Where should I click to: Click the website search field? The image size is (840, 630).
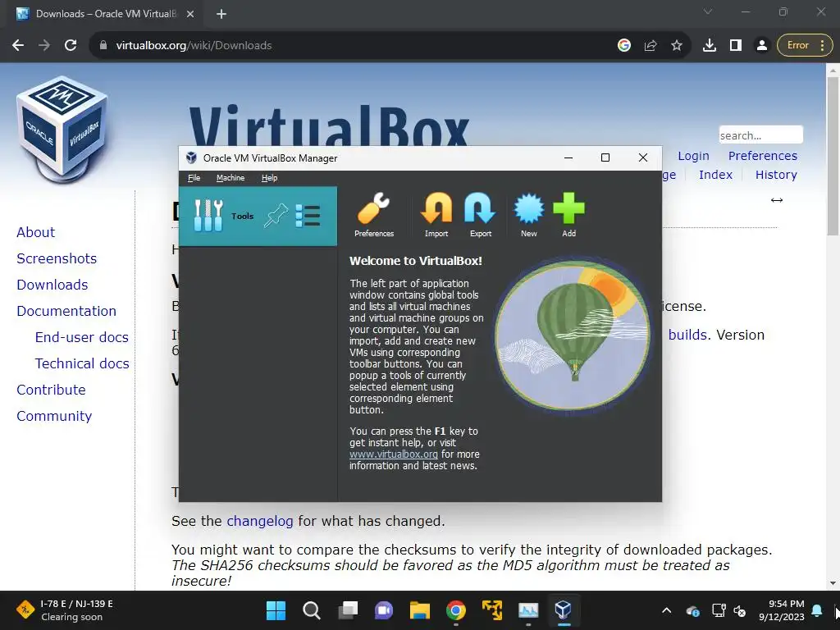[760, 135]
